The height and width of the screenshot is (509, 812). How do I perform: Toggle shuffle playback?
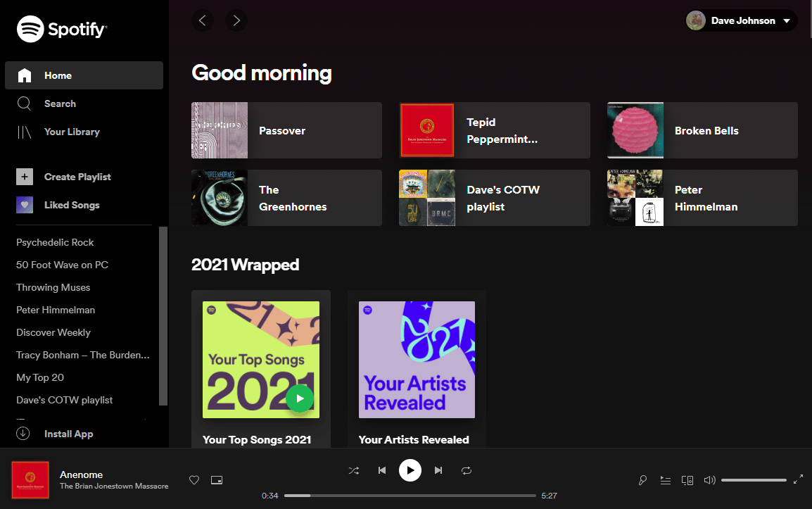click(354, 471)
